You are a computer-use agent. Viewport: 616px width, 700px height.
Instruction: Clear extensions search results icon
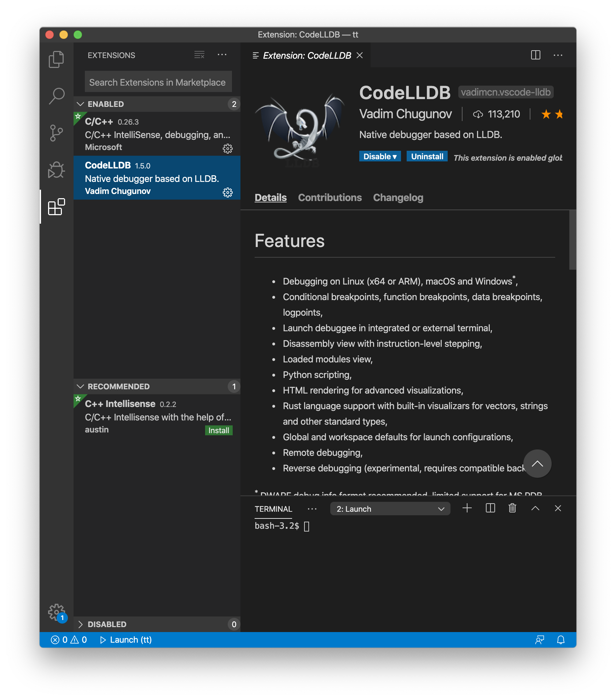click(199, 55)
